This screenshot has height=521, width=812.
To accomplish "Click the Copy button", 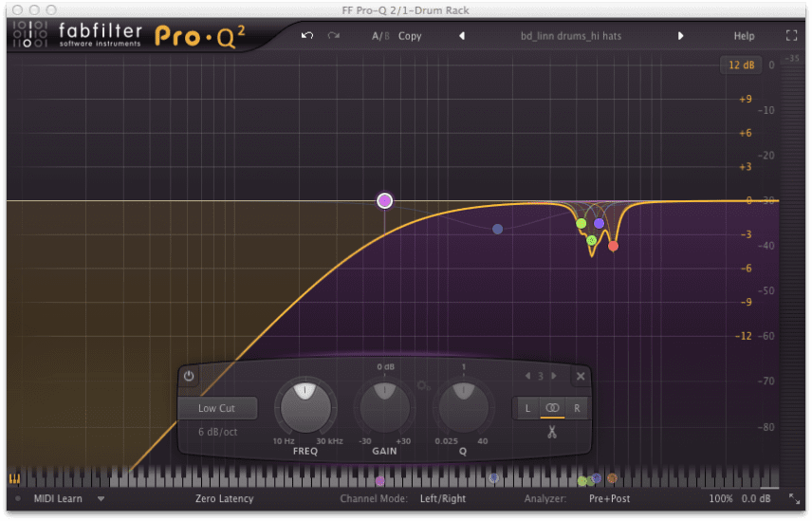I will point(410,36).
